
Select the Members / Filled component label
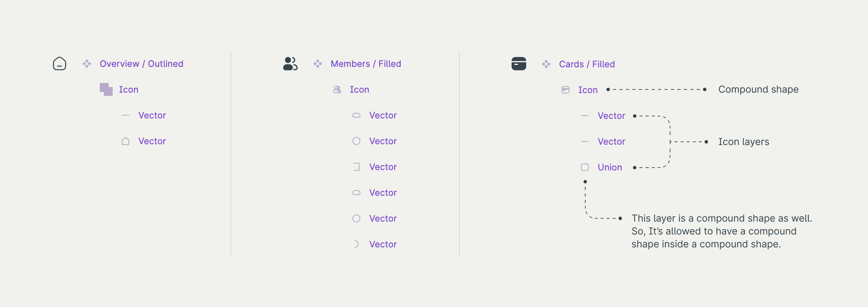(x=365, y=64)
